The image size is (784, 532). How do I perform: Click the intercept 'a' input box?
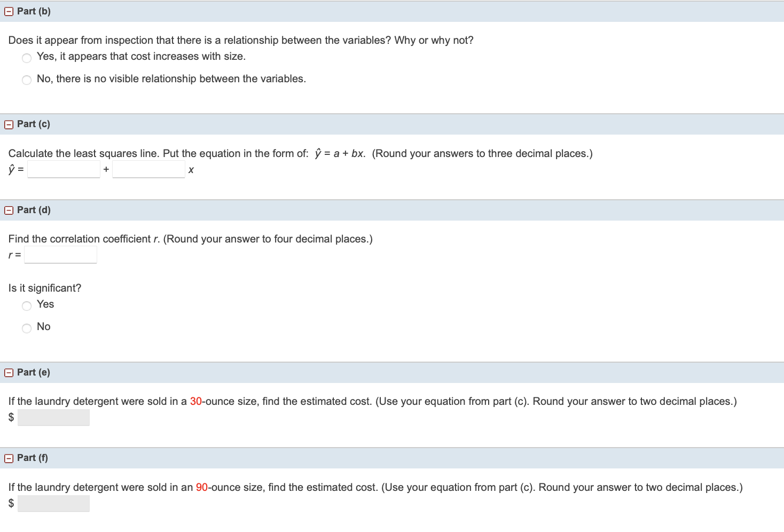[x=64, y=169]
